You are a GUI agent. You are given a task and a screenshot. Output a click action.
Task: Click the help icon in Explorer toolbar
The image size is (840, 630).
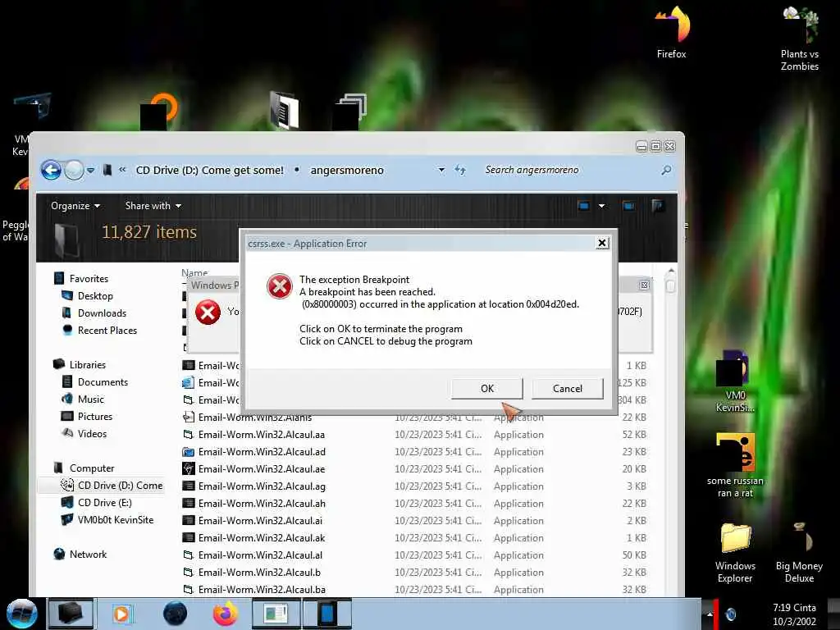pyautogui.click(x=658, y=206)
